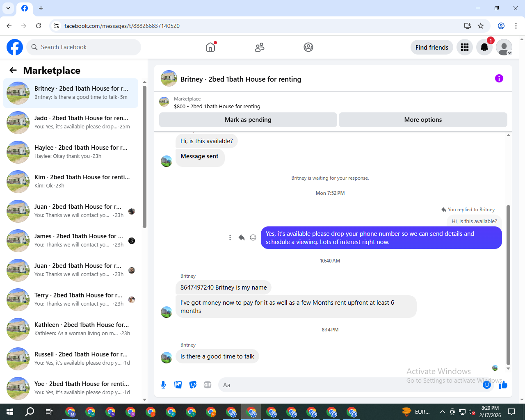Open the conversation information purple icon
Screen dimensions: 525x420
tap(499, 78)
